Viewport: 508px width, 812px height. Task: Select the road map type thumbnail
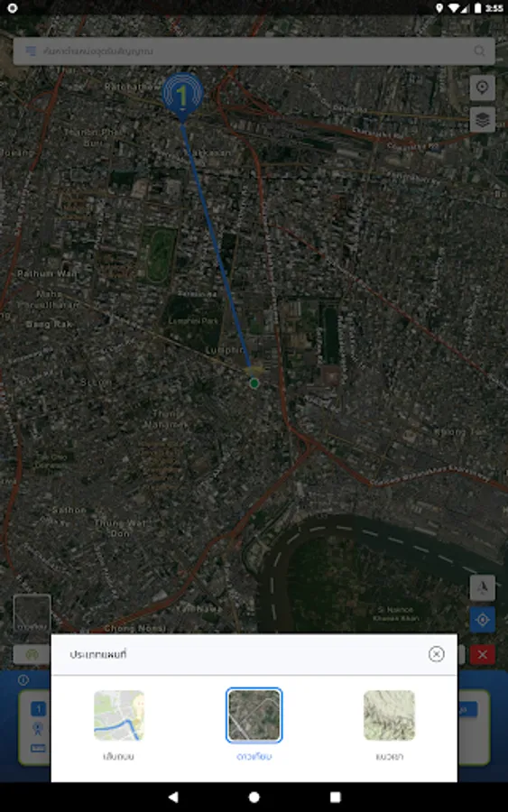point(119,715)
